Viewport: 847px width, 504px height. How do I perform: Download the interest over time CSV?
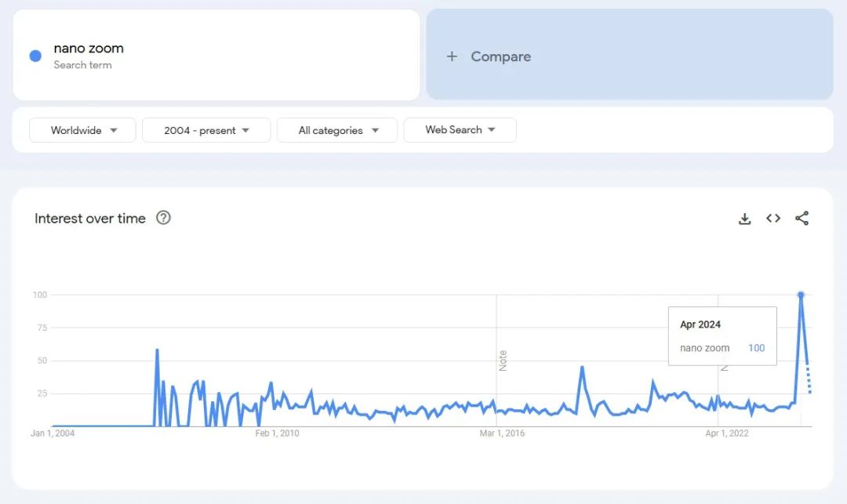(744, 219)
